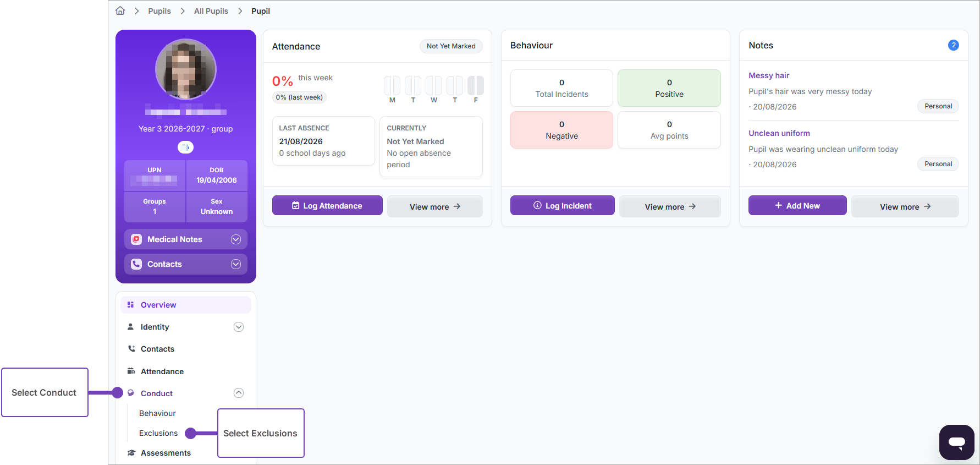The image size is (980, 465).
Task: Expand the Identity menu chevron
Action: pos(239,327)
